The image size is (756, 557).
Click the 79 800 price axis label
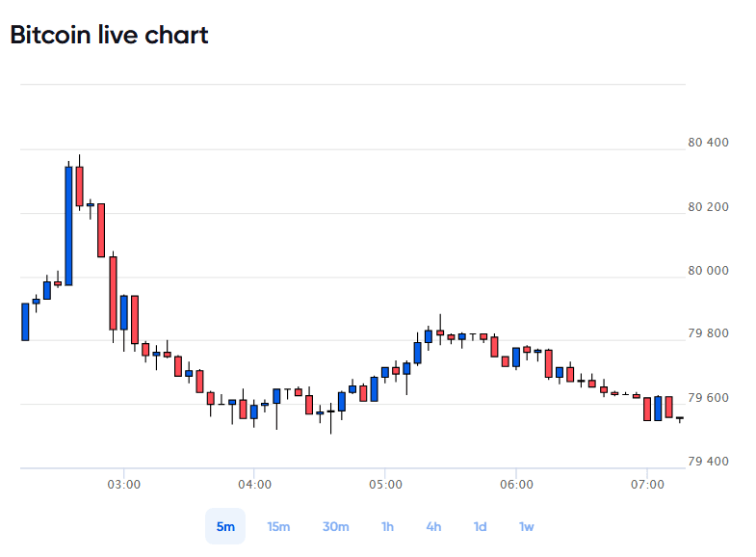click(708, 333)
